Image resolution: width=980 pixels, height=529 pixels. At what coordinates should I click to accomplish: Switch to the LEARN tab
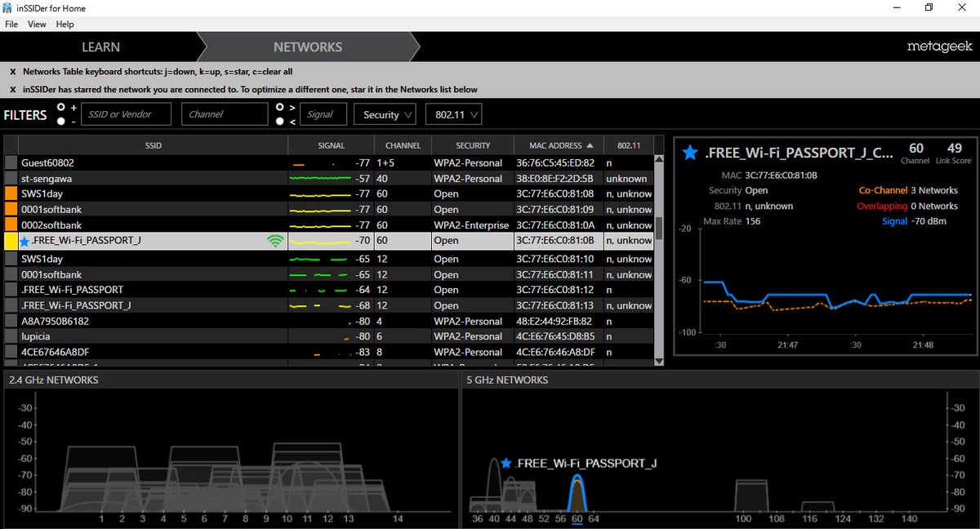point(100,47)
